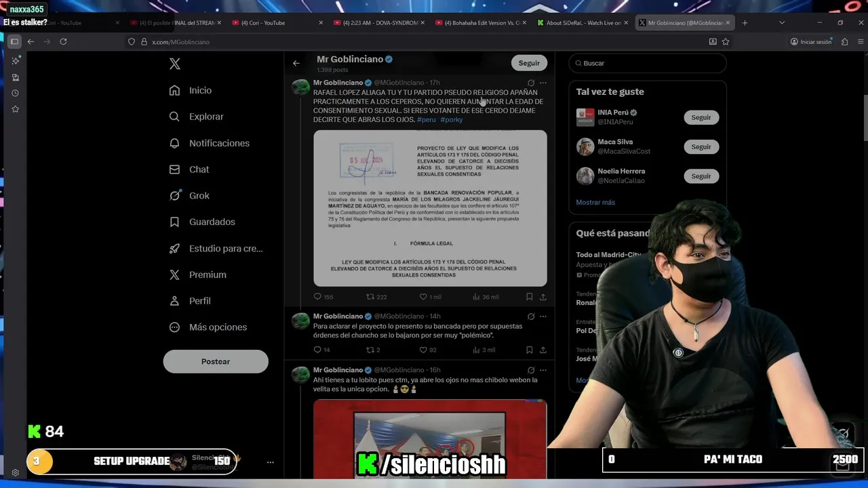
Task: Open Chat in sidebar
Action: (189, 169)
